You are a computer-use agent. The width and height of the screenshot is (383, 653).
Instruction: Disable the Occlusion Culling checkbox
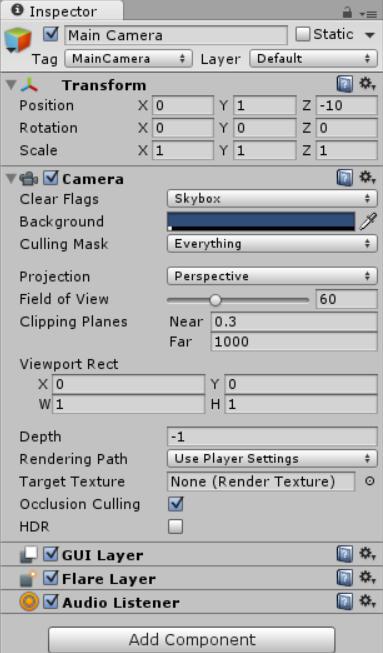coord(175,504)
